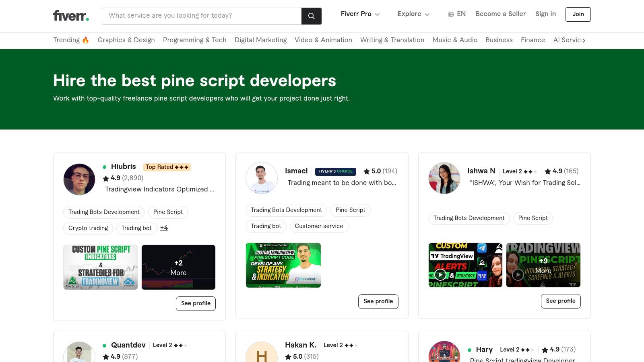This screenshot has width=644, height=362.
Task: Click the Top Rated badge on Hiubris
Action: tap(167, 167)
